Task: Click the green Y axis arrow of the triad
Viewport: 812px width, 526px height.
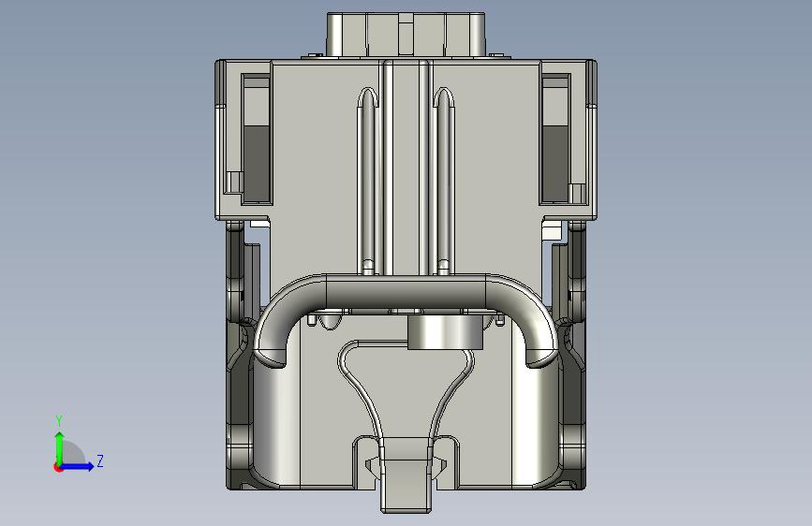Action: click(x=60, y=448)
